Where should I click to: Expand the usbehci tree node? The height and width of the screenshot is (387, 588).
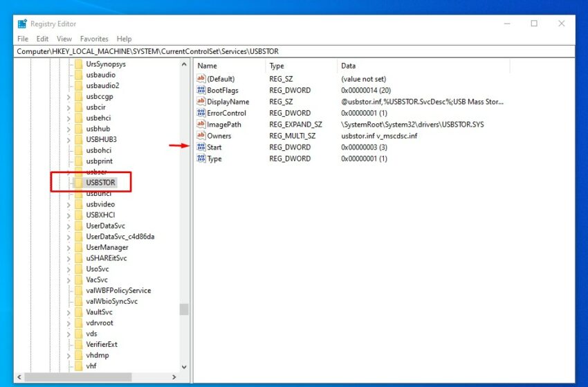[68, 118]
